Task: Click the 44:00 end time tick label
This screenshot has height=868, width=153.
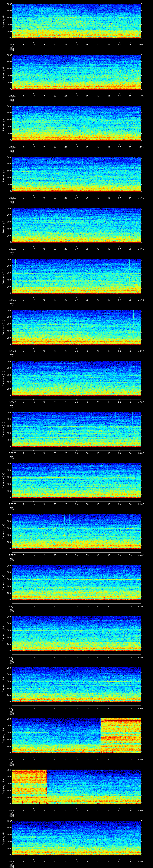Action: point(141,759)
